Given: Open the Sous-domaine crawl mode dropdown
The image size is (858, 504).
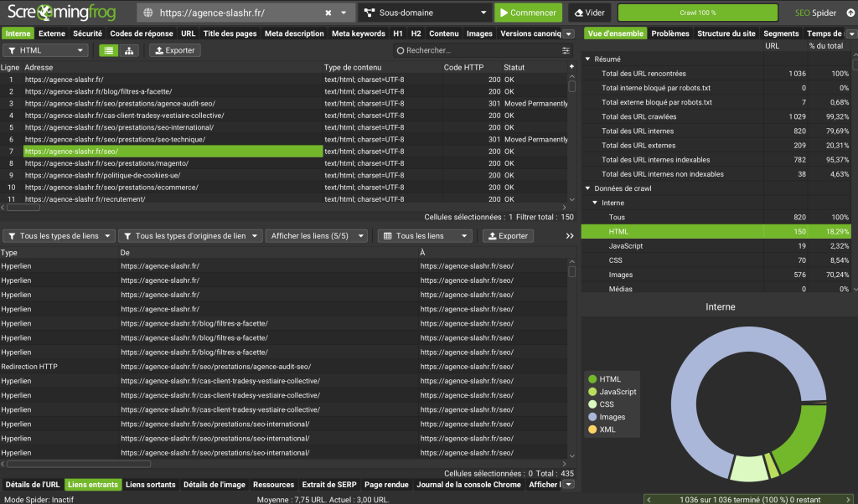Looking at the screenshot, I should (x=425, y=13).
